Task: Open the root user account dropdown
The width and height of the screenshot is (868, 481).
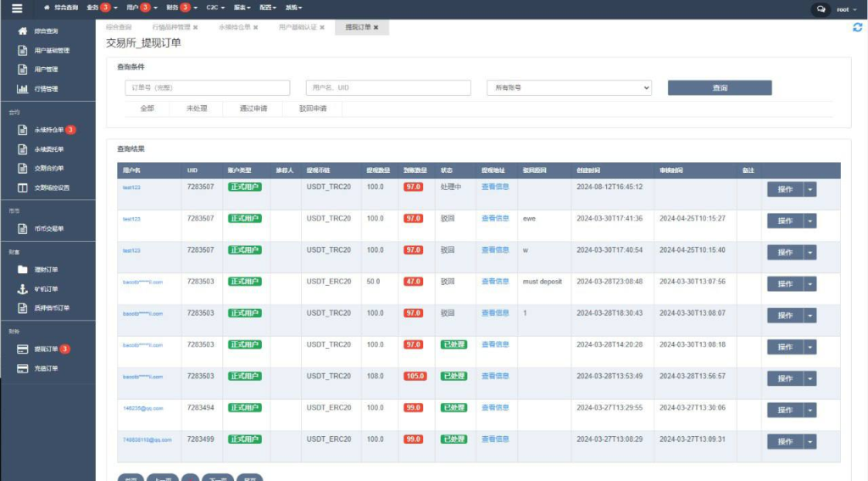Action: coord(847,9)
